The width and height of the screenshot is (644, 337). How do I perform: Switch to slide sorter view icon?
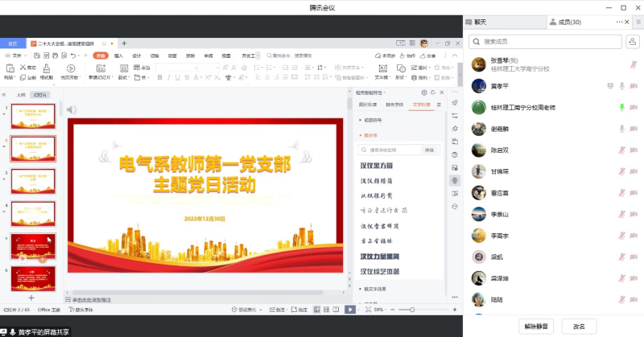(x=327, y=310)
